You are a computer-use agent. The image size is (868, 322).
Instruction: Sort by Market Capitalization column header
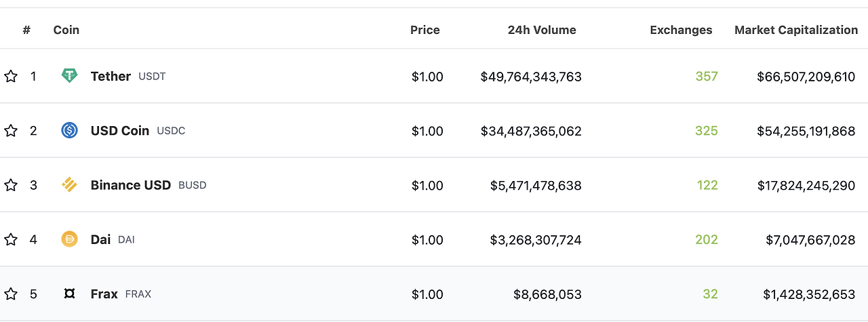(x=795, y=30)
